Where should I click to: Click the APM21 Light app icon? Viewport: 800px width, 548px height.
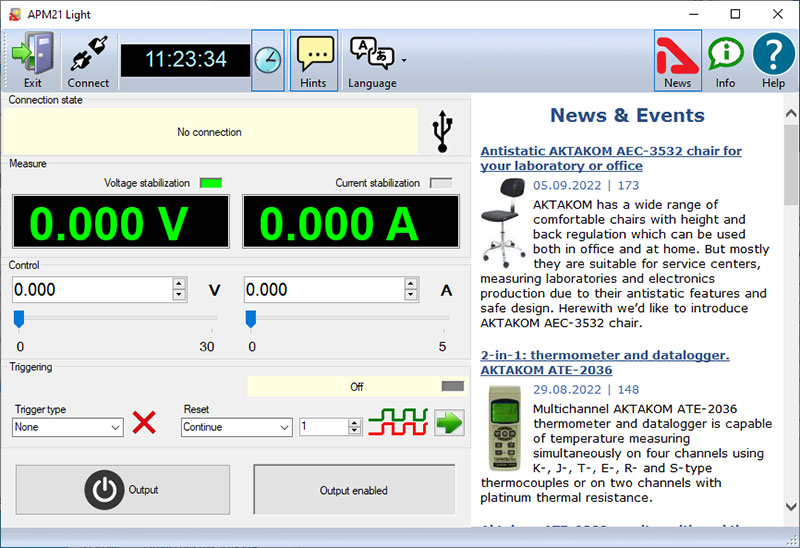[14, 14]
